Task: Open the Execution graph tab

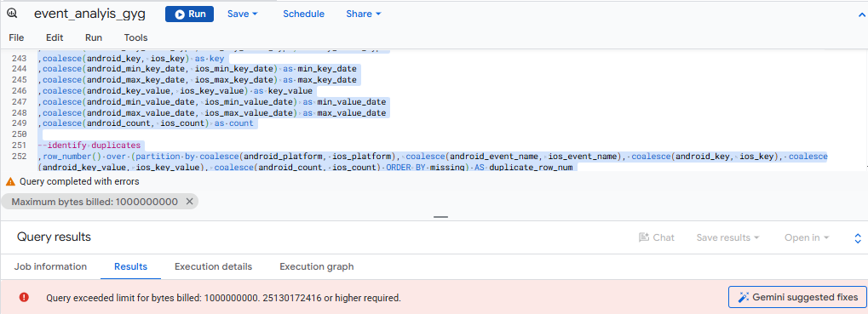Action: (x=317, y=266)
